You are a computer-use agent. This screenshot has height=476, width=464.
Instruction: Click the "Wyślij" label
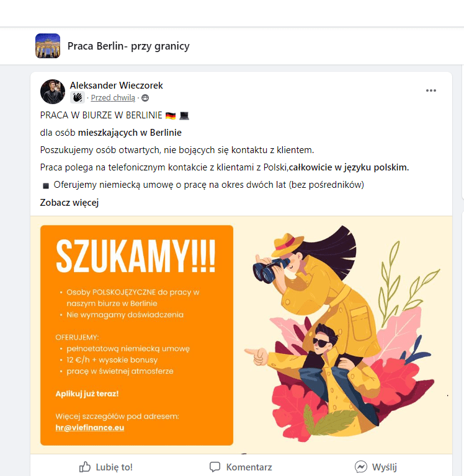pyautogui.click(x=385, y=467)
